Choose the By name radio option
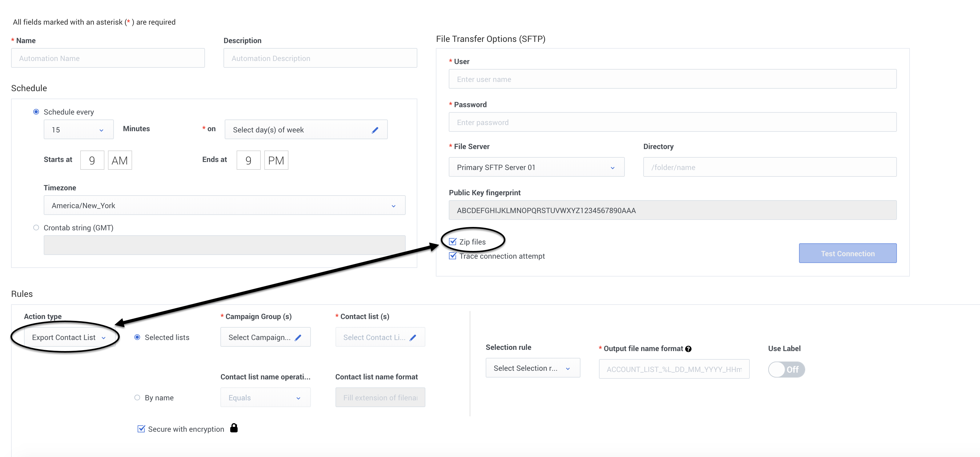The image size is (980, 457). click(x=137, y=397)
